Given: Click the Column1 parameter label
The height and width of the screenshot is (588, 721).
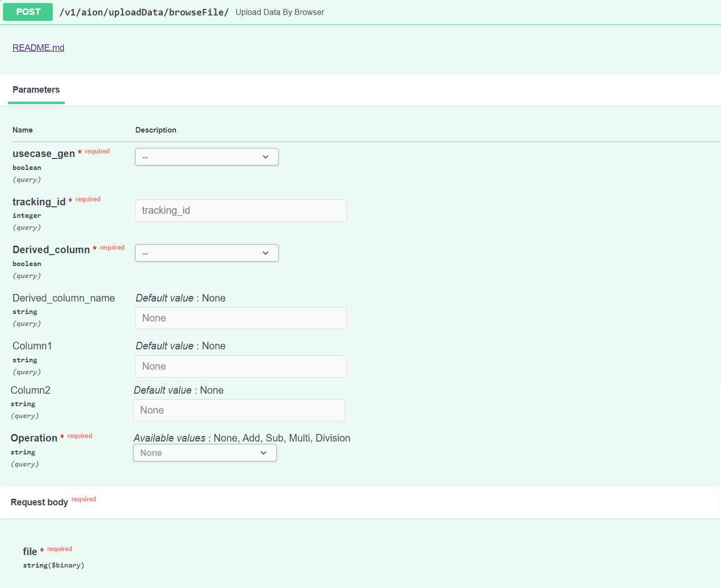Looking at the screenshot, I should 32,346.
